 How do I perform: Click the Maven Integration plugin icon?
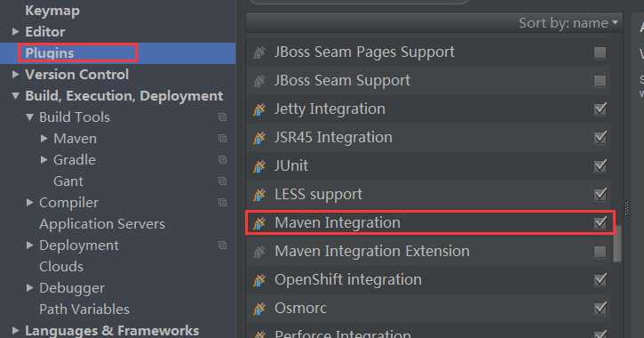(259, 223)
